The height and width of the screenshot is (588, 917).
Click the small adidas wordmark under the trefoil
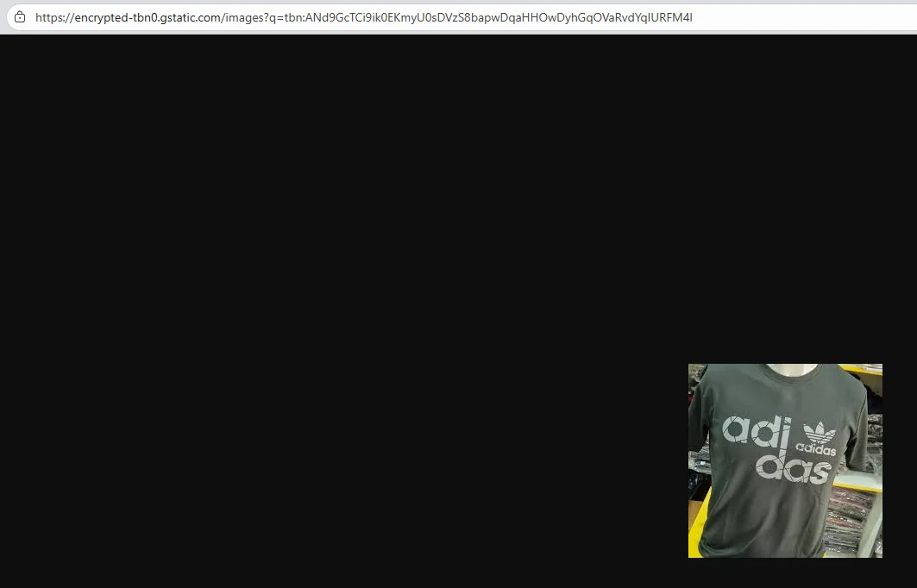tap(816, 450)
